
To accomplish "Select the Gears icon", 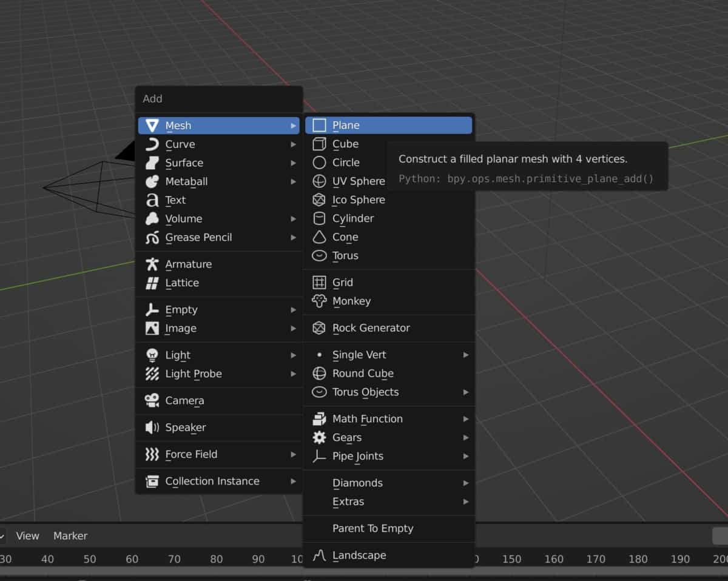I will pyautogui.click(x=318, y=437).
